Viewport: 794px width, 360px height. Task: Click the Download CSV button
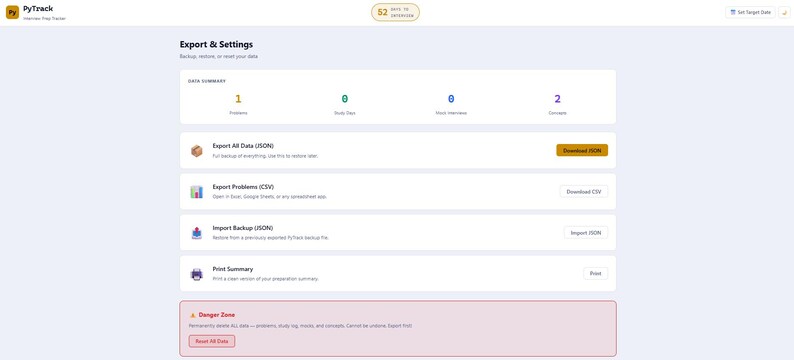click(x=583, y=191)
